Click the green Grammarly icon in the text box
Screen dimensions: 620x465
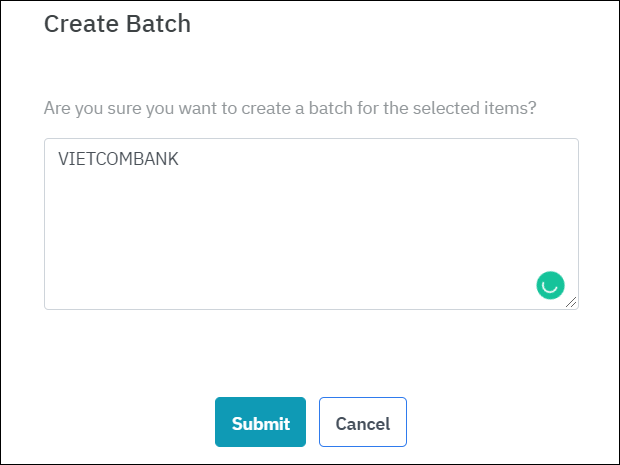(550, 285)
